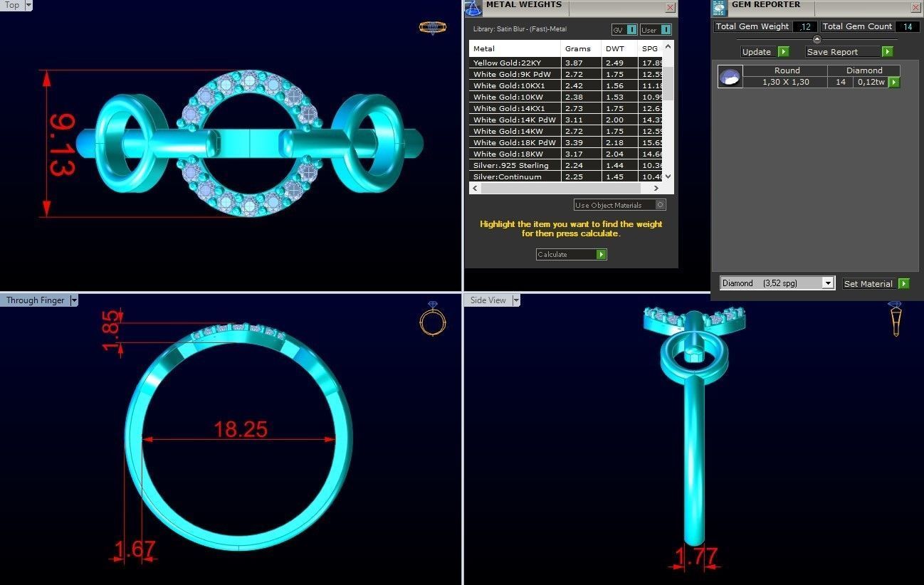Select the White Gold:9K PdW row
This screenshot has width=924, height=585.
[x=566, y=74]
